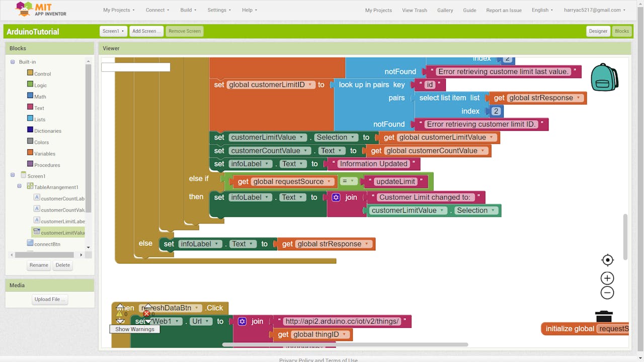Open the Logic blocks drawer
The image size is (644, 362).
click(40, 85)
